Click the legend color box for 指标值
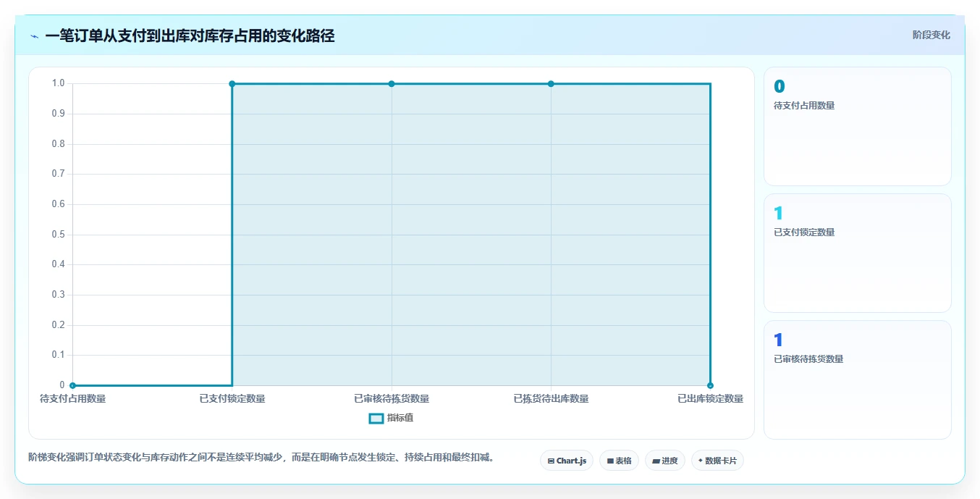Image resolution: width=980 pixels, height=499 pixels. click(376, 418)
